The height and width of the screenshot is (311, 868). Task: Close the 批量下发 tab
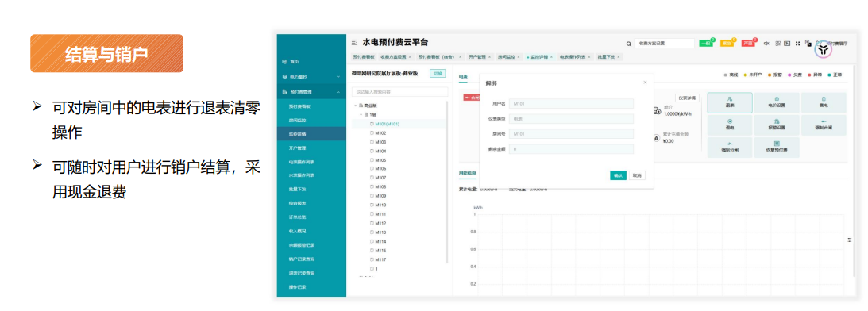click(619, 57)
